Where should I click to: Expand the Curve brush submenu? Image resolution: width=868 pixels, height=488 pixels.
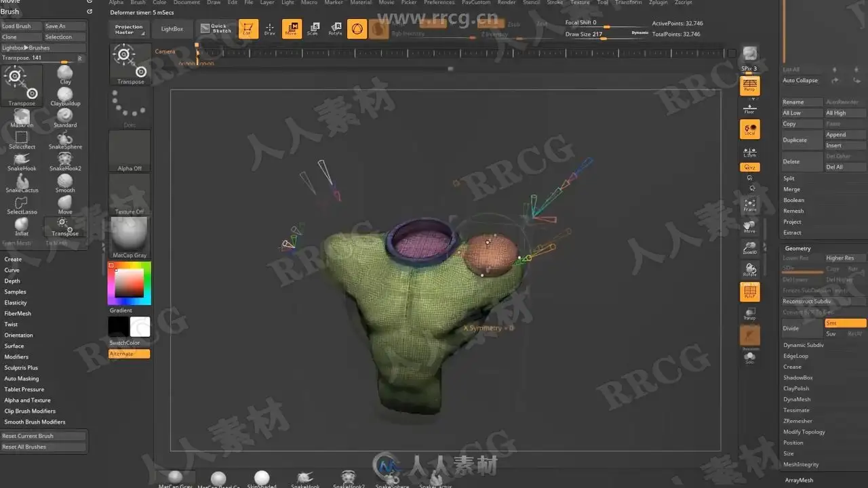[12, 270]
